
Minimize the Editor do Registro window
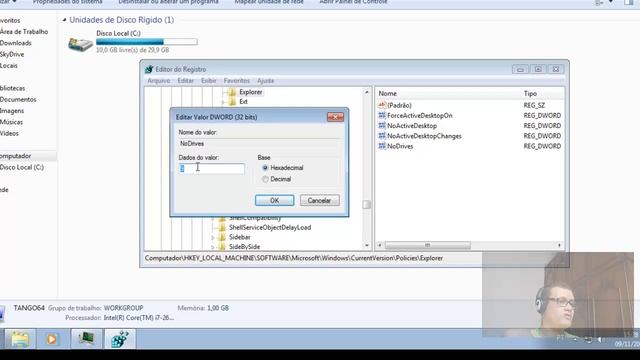(x=520, y=69)
